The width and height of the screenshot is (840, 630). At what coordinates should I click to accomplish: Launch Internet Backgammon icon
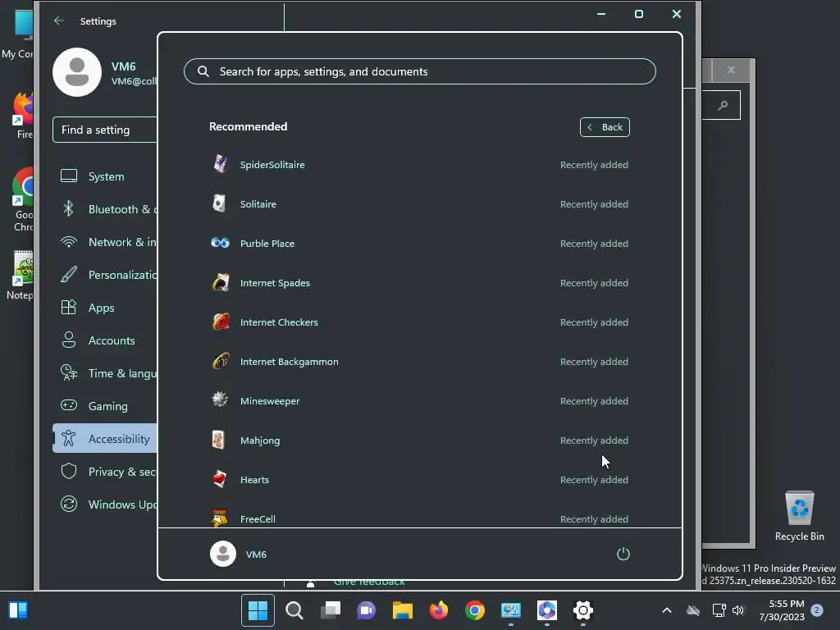[220, 362]
